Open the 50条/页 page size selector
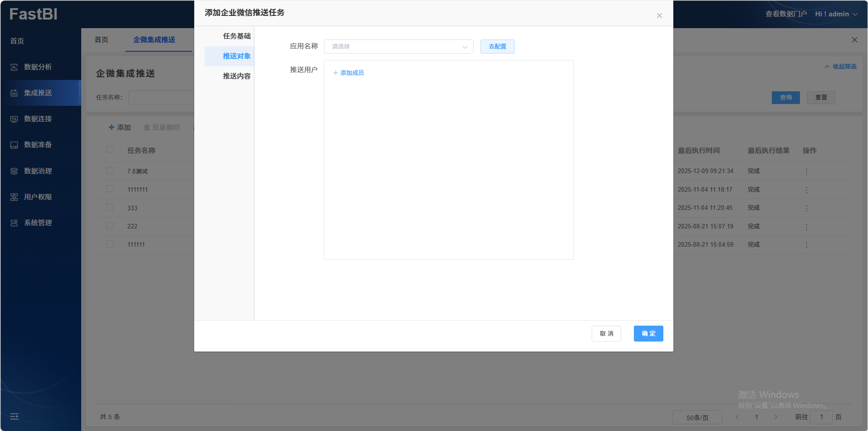This screenshot has width=868, height=431. tap(697, 417)
